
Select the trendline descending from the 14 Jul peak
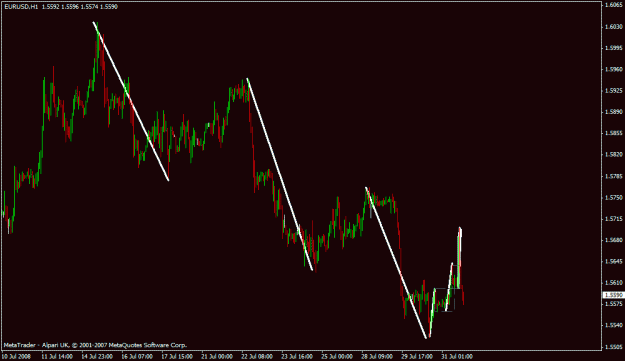coord(131,101)
